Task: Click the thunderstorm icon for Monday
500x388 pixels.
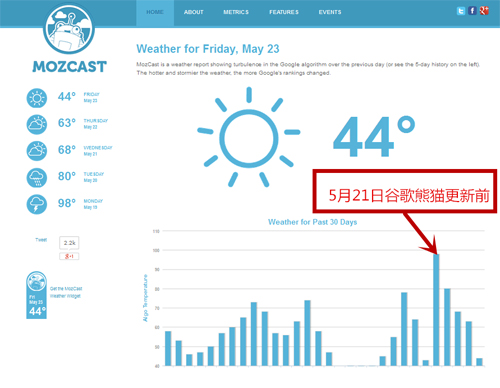Action: pos(37,204)
